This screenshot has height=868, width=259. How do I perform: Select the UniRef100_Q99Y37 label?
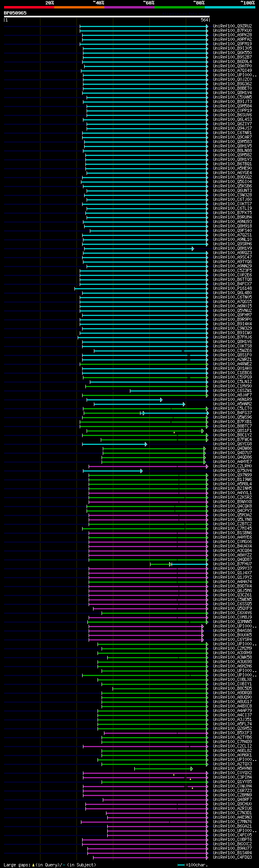tap(232, 568)
